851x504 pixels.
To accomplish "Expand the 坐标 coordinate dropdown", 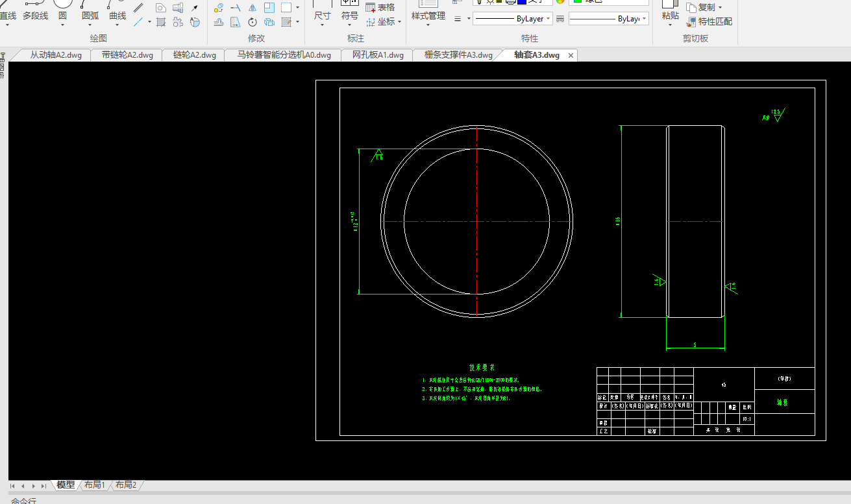I will 399,21.
